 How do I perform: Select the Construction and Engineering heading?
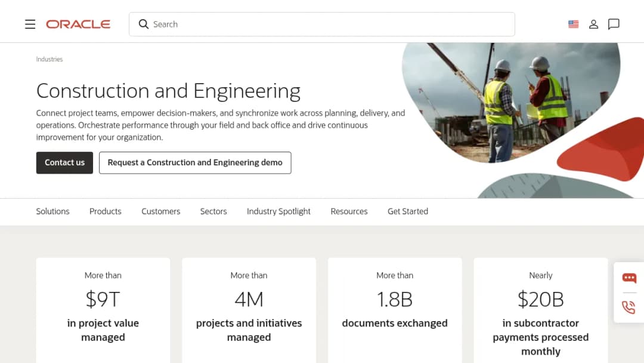168,91
